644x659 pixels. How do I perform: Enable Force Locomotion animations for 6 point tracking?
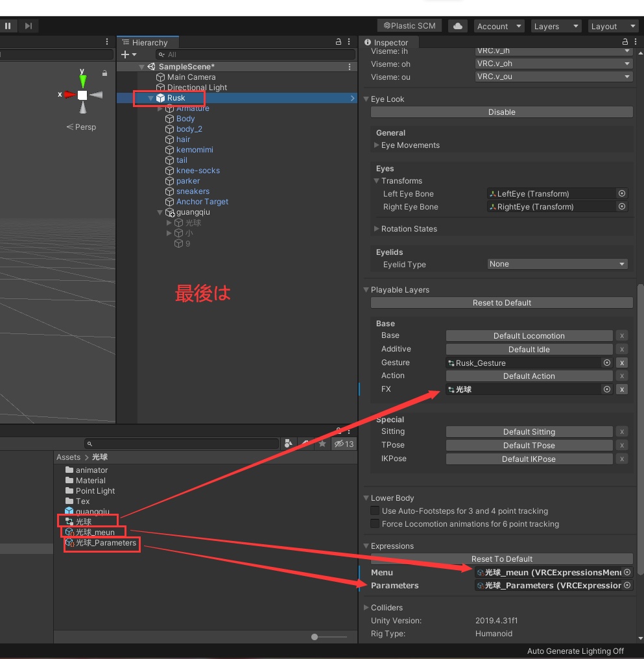pos(374,523)
